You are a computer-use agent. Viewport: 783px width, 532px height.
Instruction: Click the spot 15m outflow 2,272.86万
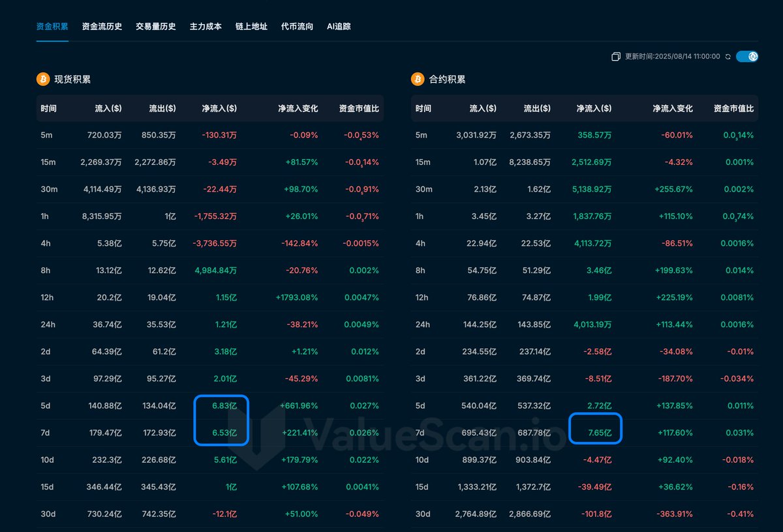(154, 162)
